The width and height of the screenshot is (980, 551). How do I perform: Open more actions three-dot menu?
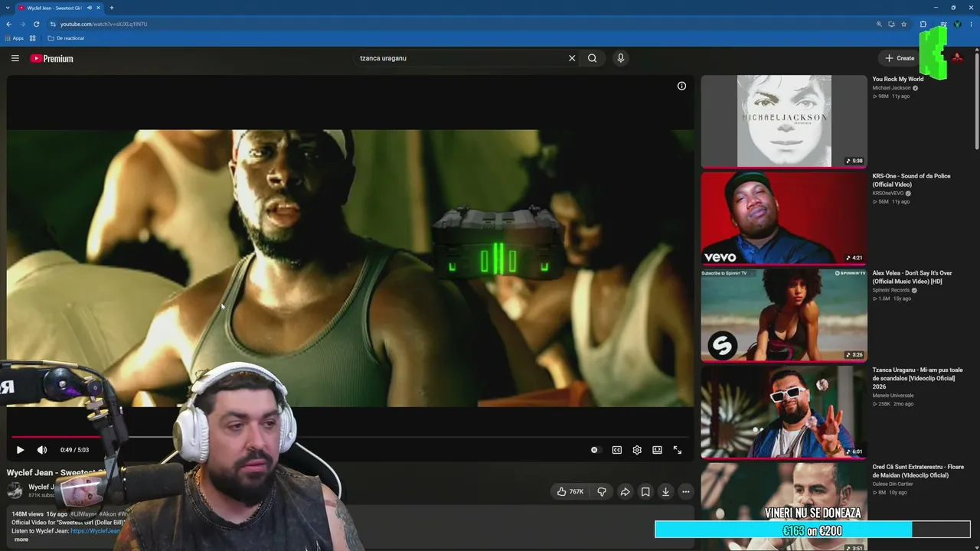pyautogui.click(x=686, y=492)
